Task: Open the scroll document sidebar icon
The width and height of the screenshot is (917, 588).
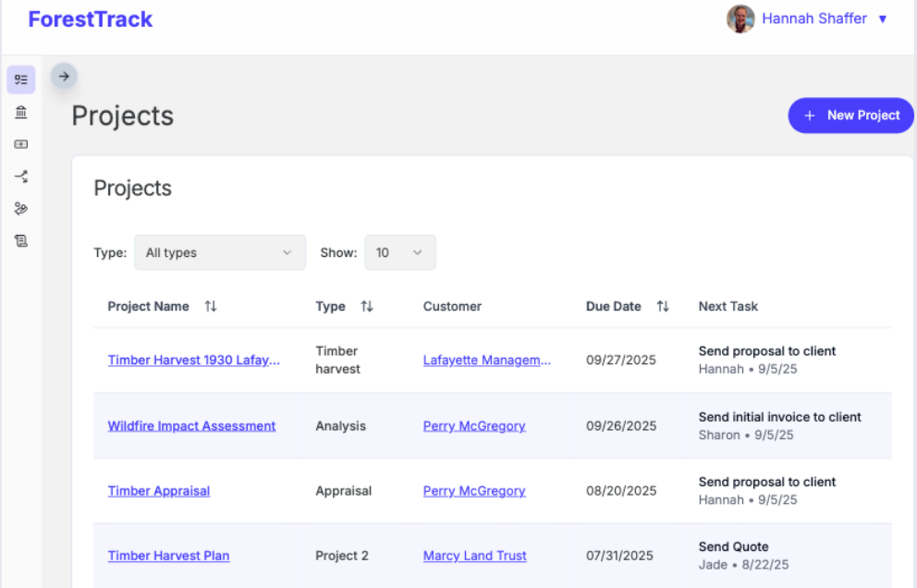Action: 20,240
